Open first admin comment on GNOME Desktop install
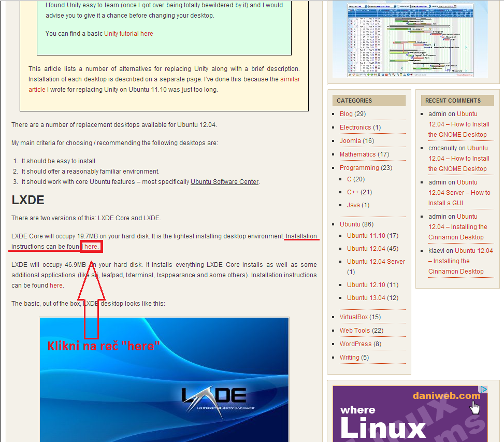 pos(459,124)
